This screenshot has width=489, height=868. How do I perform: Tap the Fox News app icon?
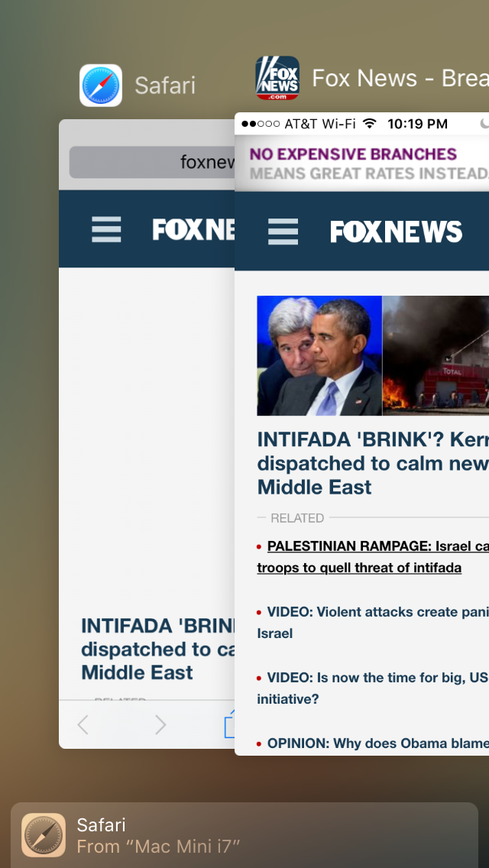point(277,78)
